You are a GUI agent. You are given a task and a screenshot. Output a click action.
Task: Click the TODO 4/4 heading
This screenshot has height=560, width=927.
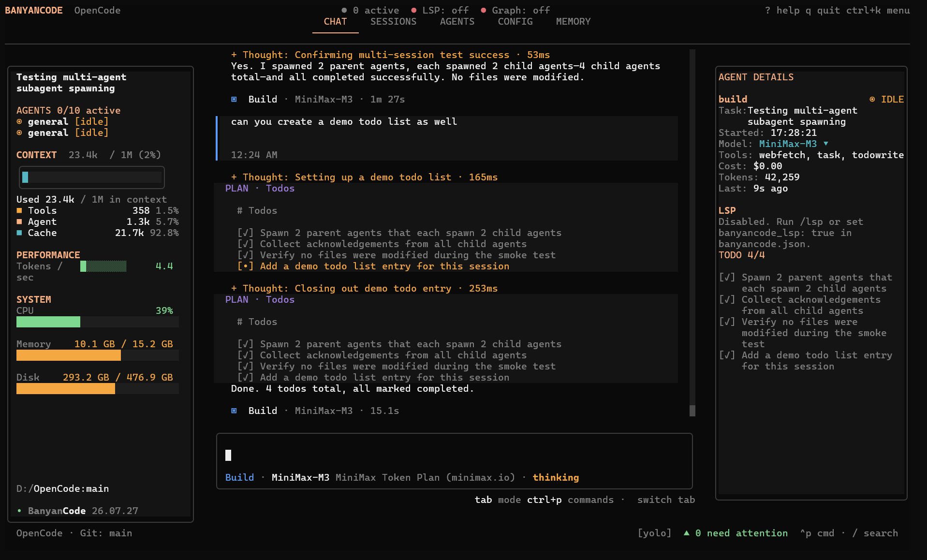click(741, 255)
